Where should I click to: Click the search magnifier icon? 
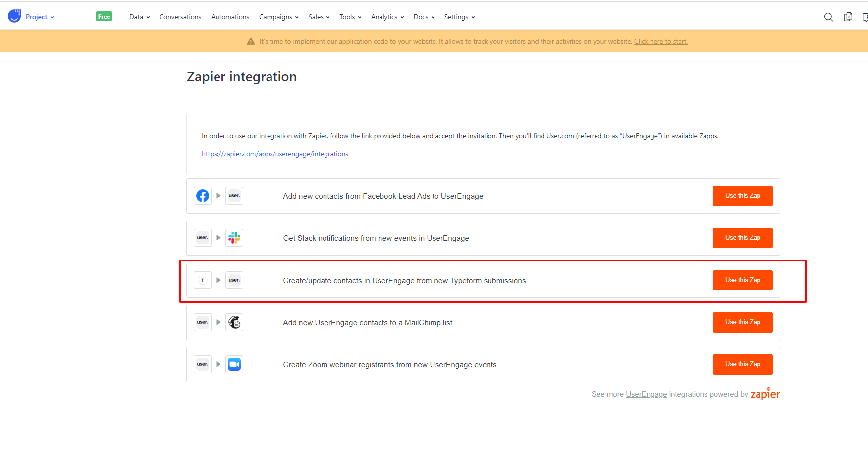coord(828,17)
